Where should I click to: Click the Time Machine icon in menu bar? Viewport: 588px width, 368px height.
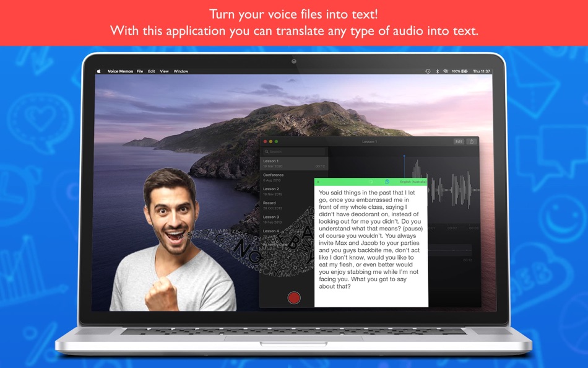tap(428, 71)
